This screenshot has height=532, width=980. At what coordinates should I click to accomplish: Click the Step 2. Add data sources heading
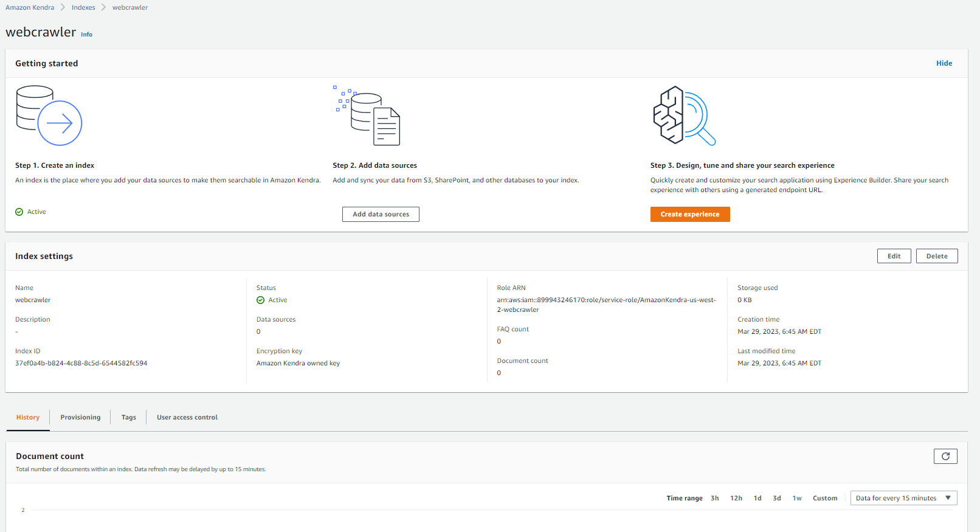click(374, 165)
